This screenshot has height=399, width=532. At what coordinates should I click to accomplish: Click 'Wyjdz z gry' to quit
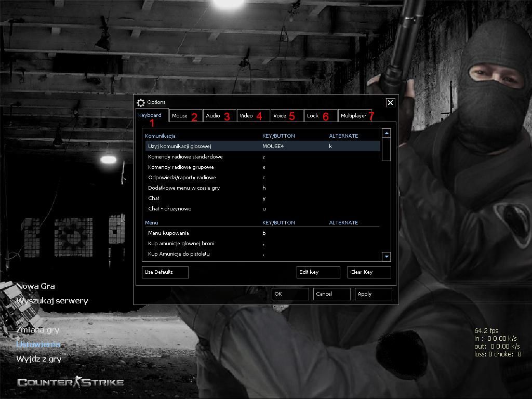coord(39,359)
